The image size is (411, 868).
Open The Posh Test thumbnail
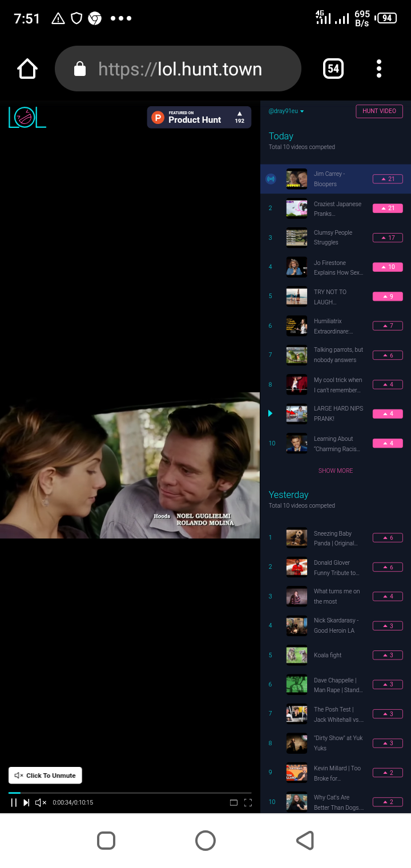(297, 714)
